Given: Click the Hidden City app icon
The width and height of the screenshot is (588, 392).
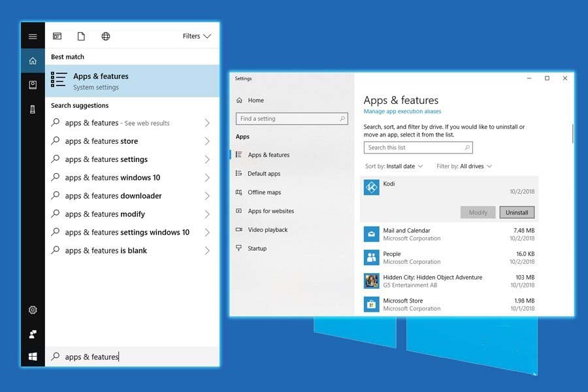Looking at the screenshot, I should [x=371, y=280].
